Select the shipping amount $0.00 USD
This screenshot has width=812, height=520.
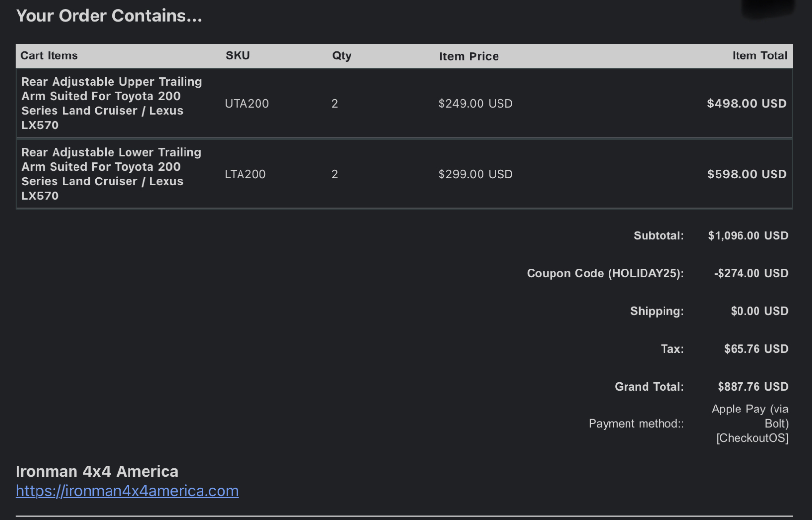click(759, 311)
